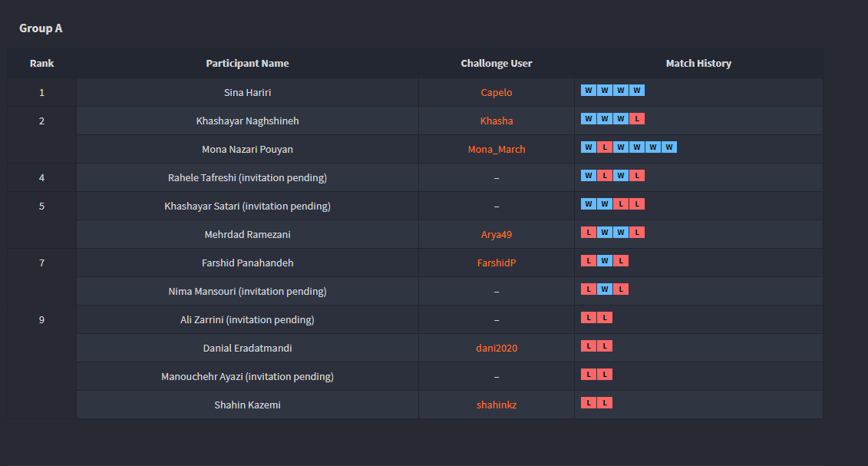This screenshot has height=466, width=868.
Task: Click the L badge in Khashayar Naghshineh's row
Action: [x=636, y=119]
